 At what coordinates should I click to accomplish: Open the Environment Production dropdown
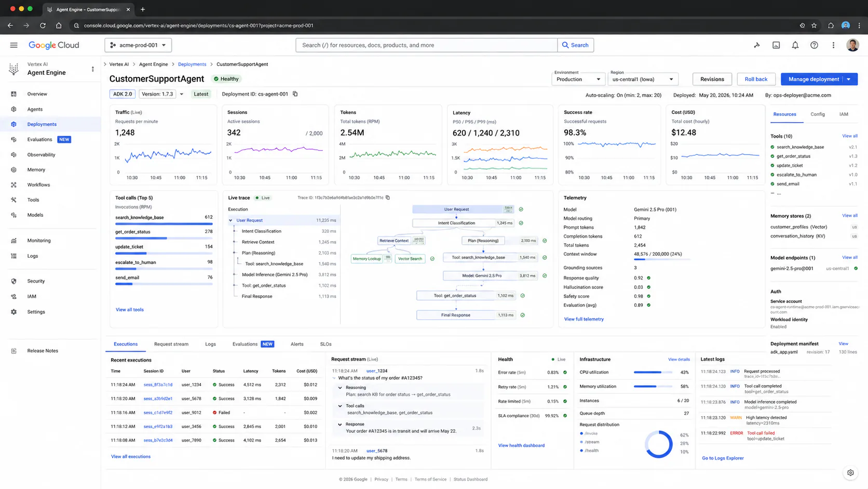(x=578, y=79)
